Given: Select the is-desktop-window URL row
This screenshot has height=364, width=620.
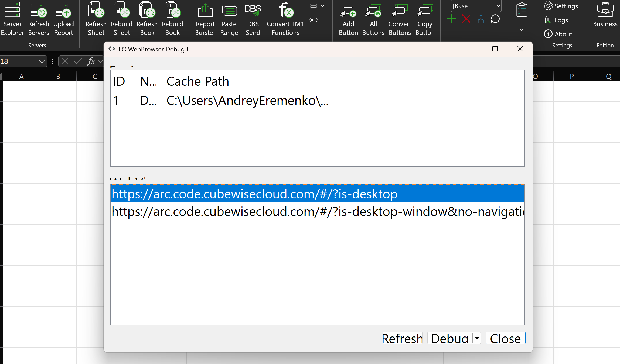Looking at the screenshot, I should [318, 211].
